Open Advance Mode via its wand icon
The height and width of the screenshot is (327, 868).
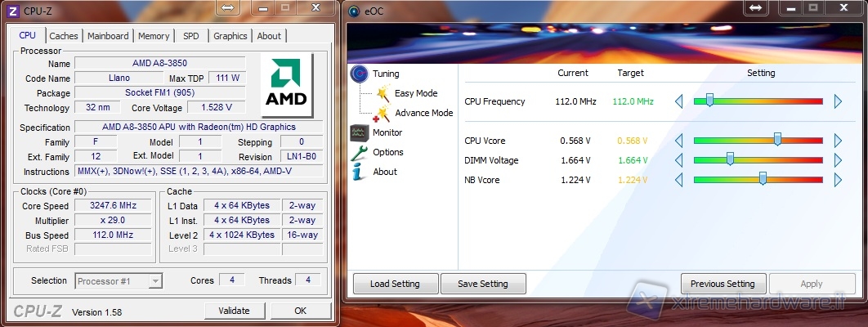(382, 114)
